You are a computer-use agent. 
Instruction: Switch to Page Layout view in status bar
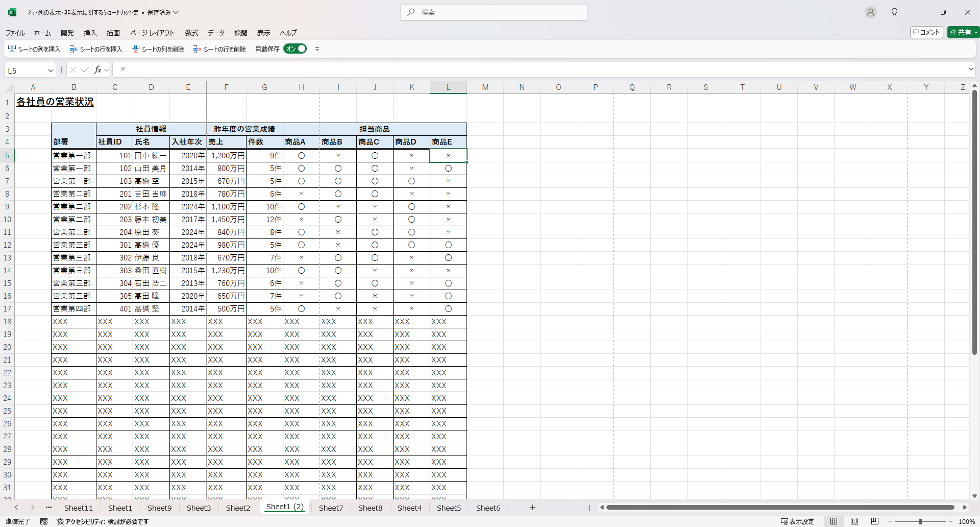[x=854, y=521]
